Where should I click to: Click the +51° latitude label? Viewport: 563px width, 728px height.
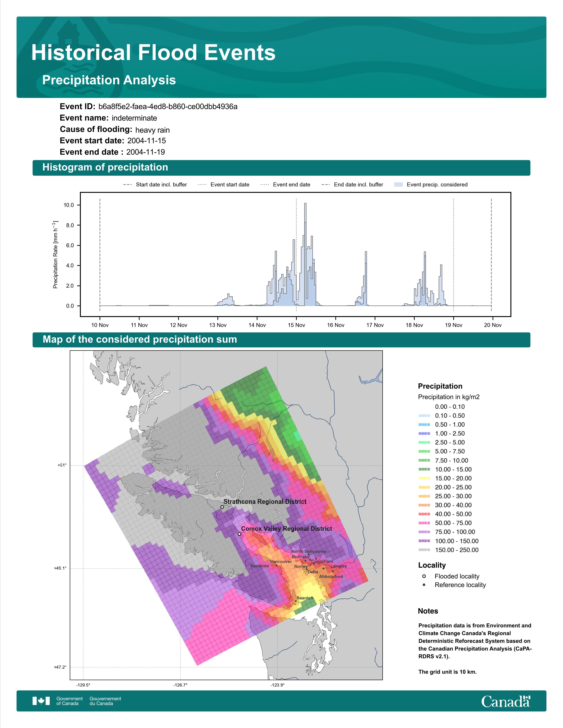62,465
